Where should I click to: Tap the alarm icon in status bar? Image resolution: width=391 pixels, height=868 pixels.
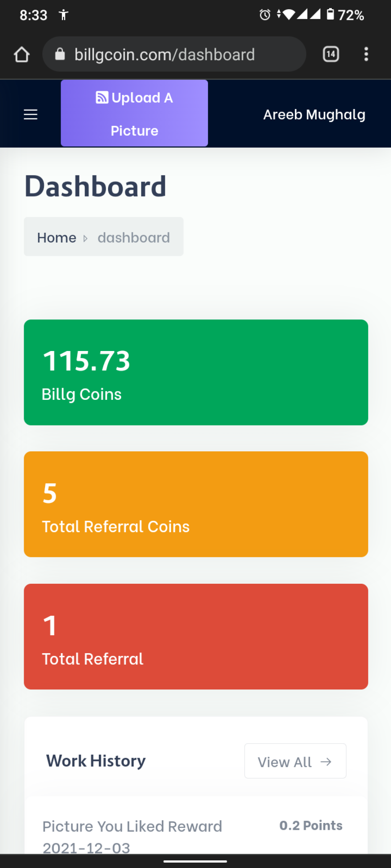click(x=265, y=14)
